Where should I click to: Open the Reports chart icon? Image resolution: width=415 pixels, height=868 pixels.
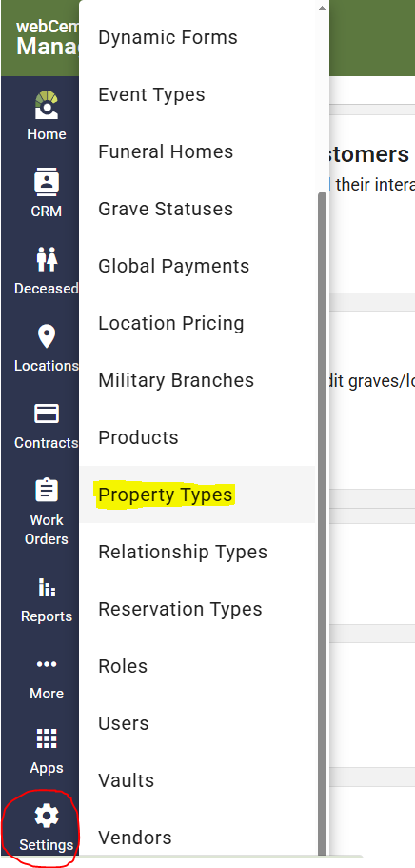pyautogui.click(x=47, y=587)
